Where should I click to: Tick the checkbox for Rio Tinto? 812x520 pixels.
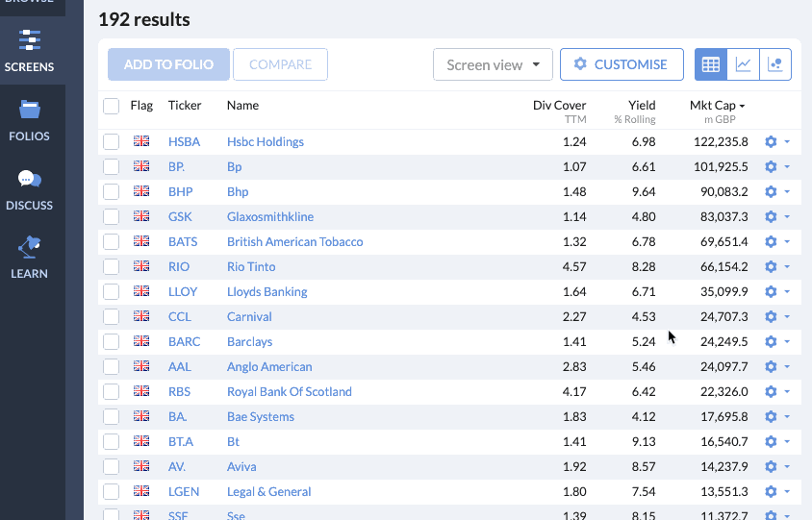click(111, 266)
